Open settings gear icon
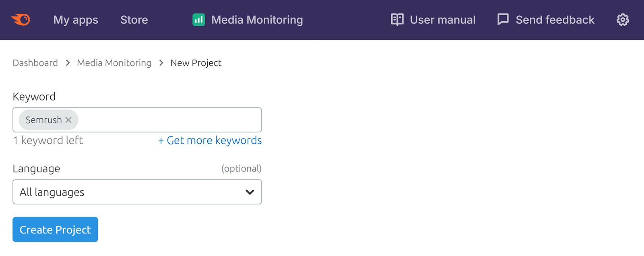This screenshot has height=256, width=644. [623, 20]
